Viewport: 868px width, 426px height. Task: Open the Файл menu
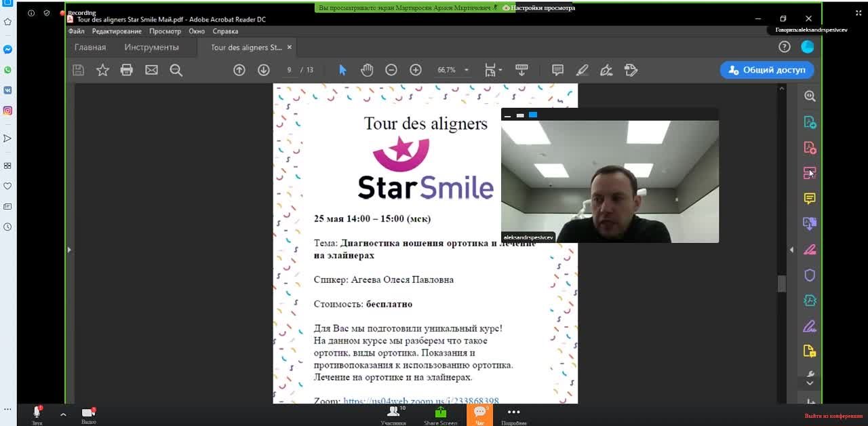click(x=76, y=31)
